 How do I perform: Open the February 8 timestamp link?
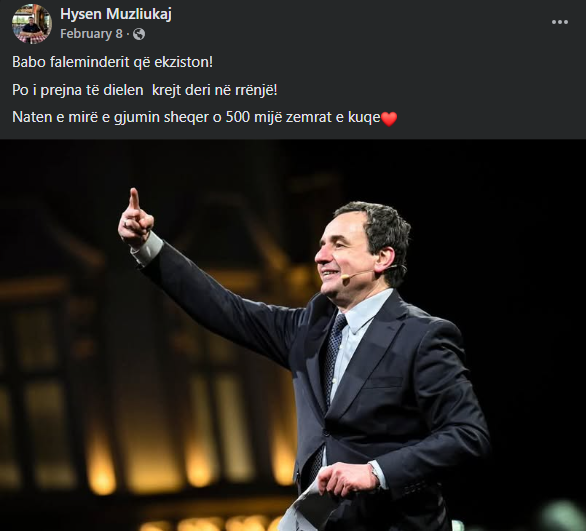(91, 34)
